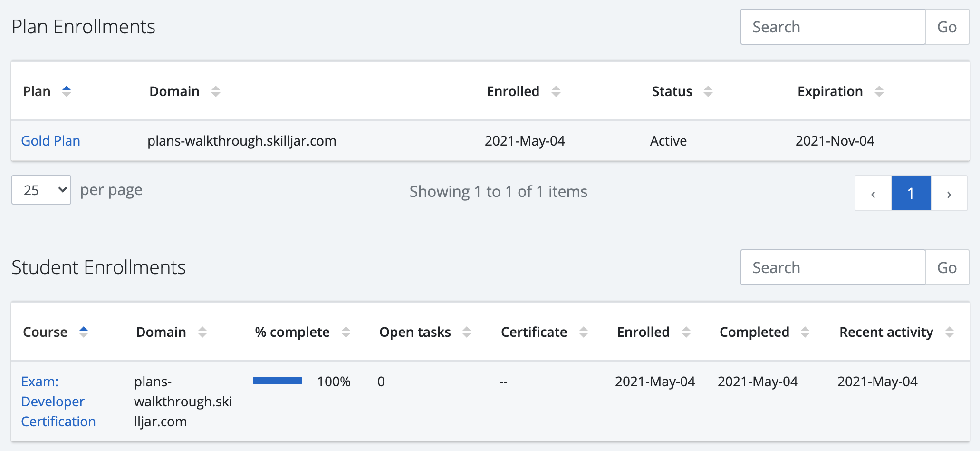Viewport: 980px width, 451px height.
Task: Click the Plan Enrollments search field
Action: click(833, 27)
